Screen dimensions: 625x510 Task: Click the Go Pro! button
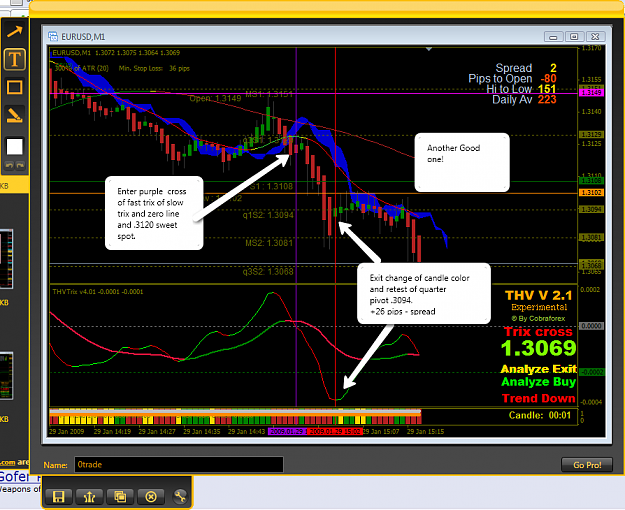coord(587,465)
